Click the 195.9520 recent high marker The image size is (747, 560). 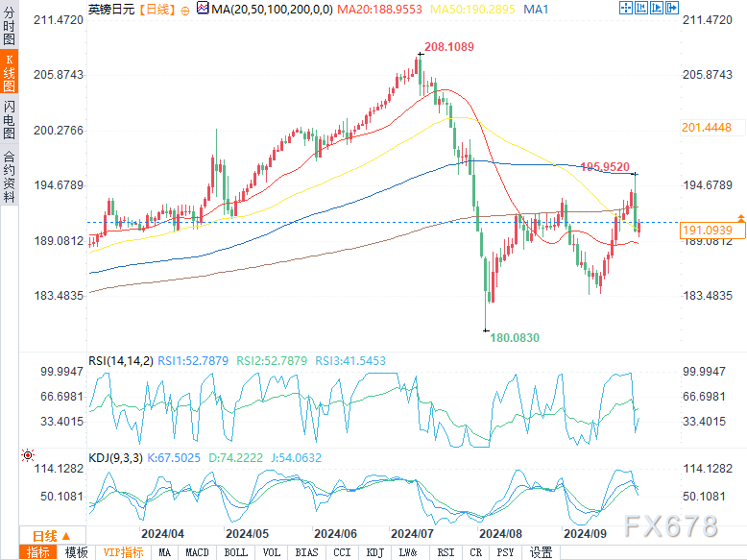click(x=605, y=167)
